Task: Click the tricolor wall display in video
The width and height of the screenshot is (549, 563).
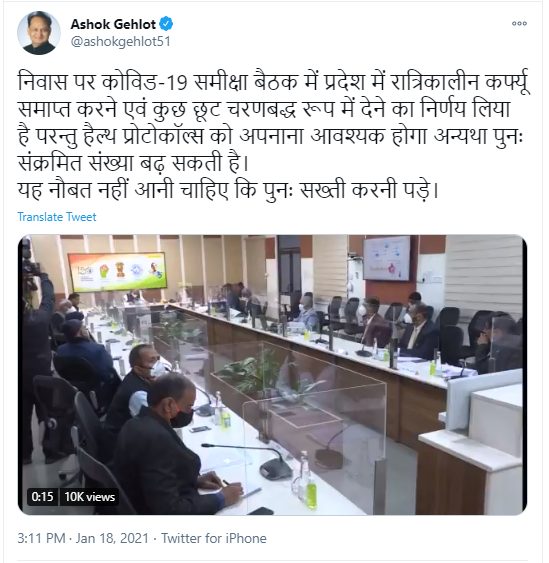Action: point(117,271)
